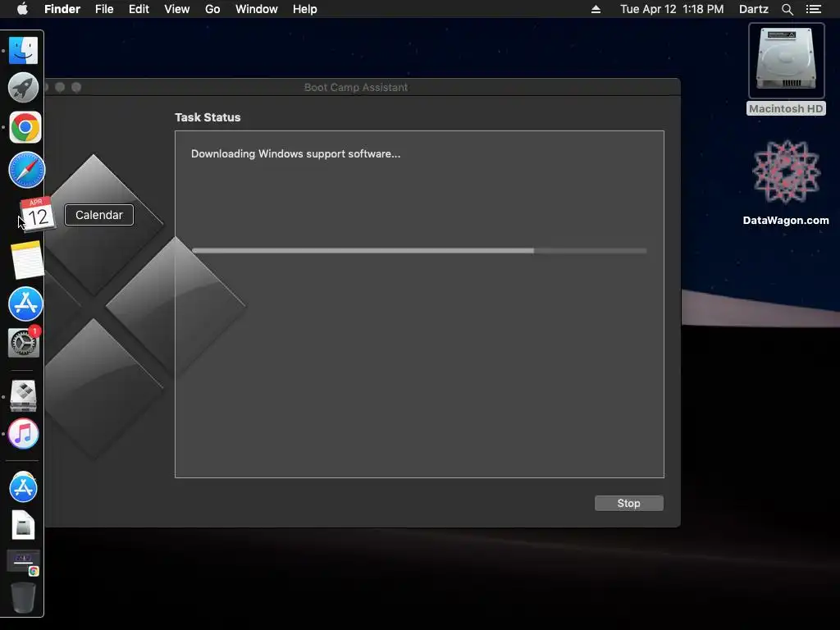This screenshot has width=840, height=630.
Task: Open the Trash in the Dock
Action: tap(23, 597)
